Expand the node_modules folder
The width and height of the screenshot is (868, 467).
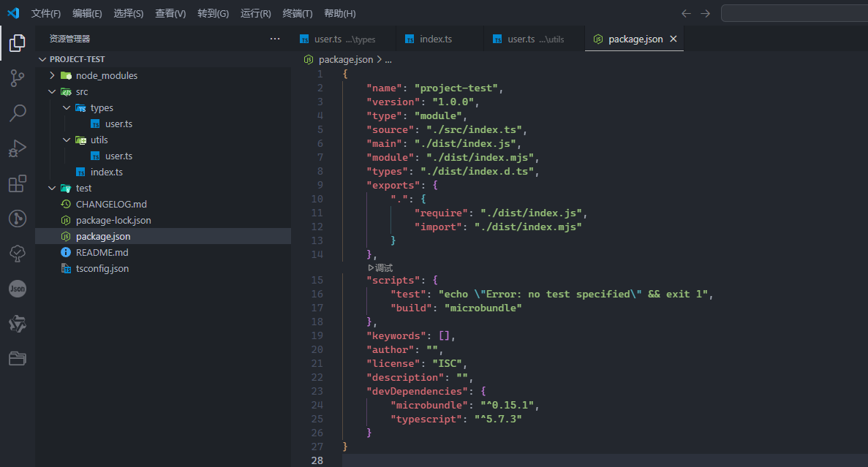point(52,75)
